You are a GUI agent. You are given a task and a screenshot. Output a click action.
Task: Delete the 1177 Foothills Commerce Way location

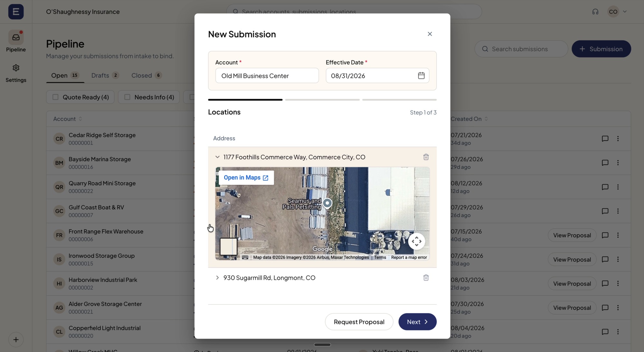tap(426, 157)
